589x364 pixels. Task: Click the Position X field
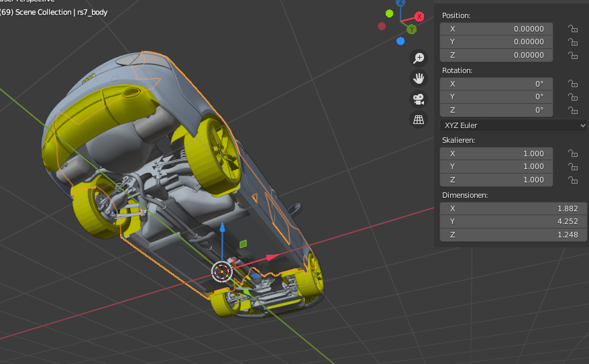pyautogui.click(x=496, y=29)
